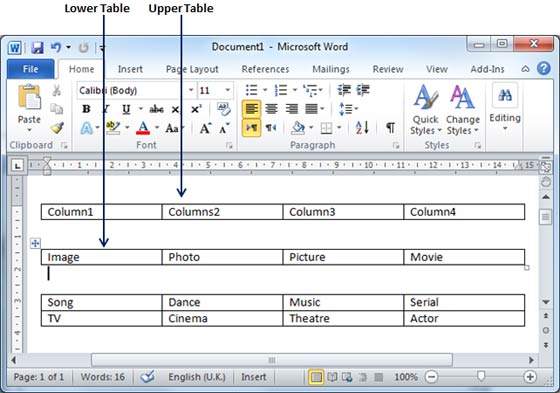
Task: Click the Copy icon
Action: coord(56,109)
